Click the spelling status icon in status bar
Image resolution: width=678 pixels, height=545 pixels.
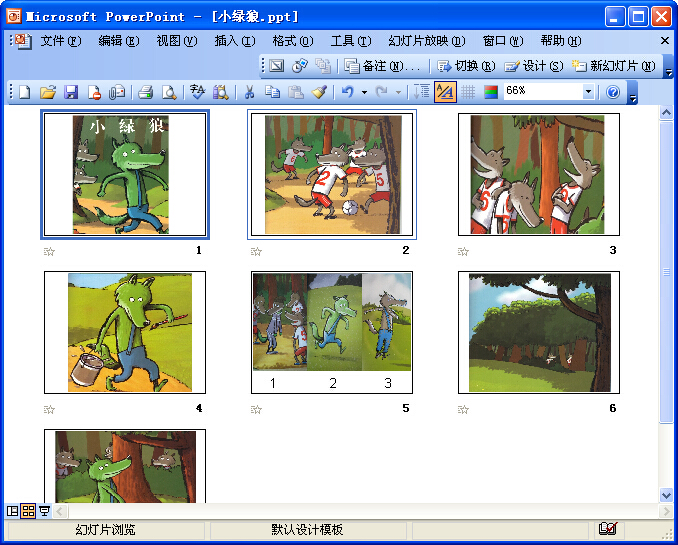point(608,529)
